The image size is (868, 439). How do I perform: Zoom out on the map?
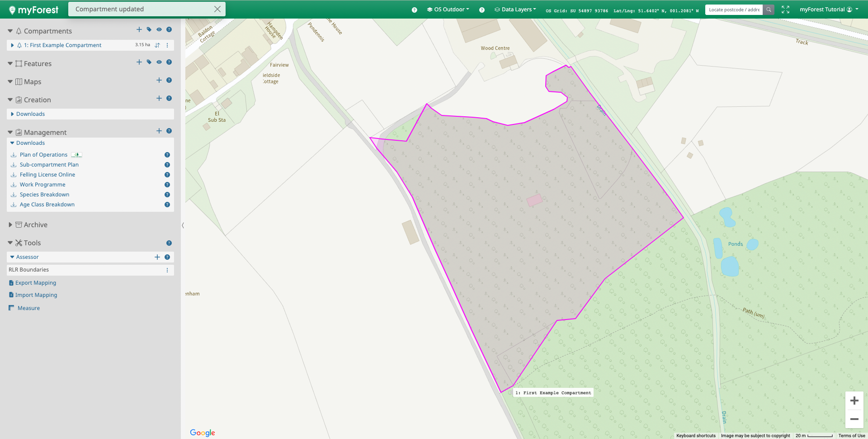coord(854,419)
